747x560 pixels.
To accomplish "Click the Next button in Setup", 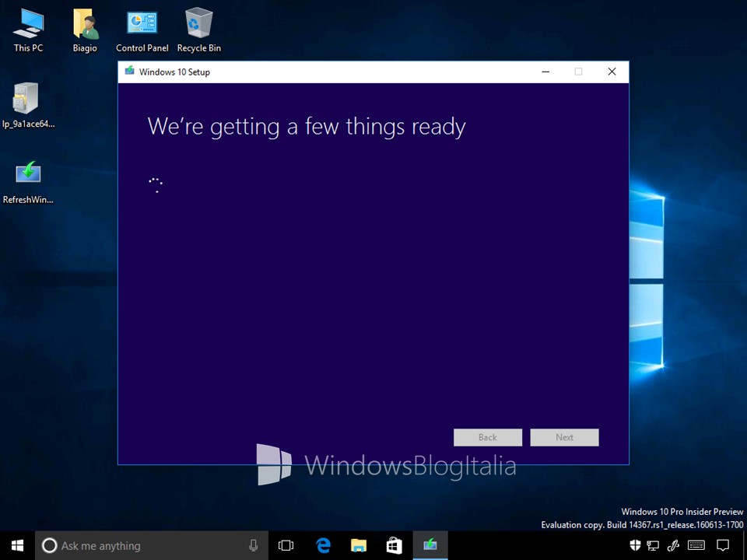I will 565,437.
